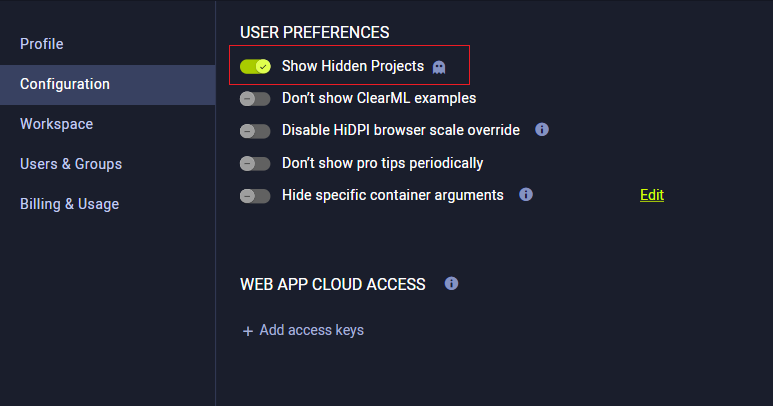Turn off Show Hidden Projects toggle

(255, 67)
